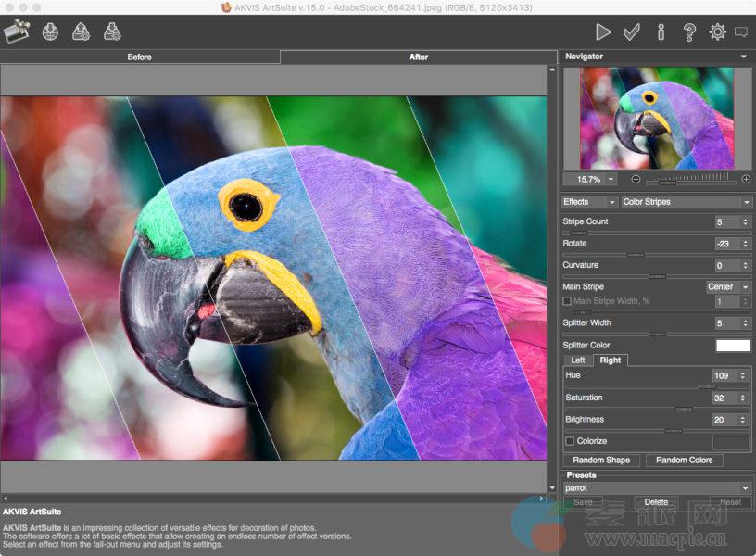Image resolution: width=756 pixels, height=556 pixels.
Task: Click the Print image toolbar icon
Action: [112, 32]
